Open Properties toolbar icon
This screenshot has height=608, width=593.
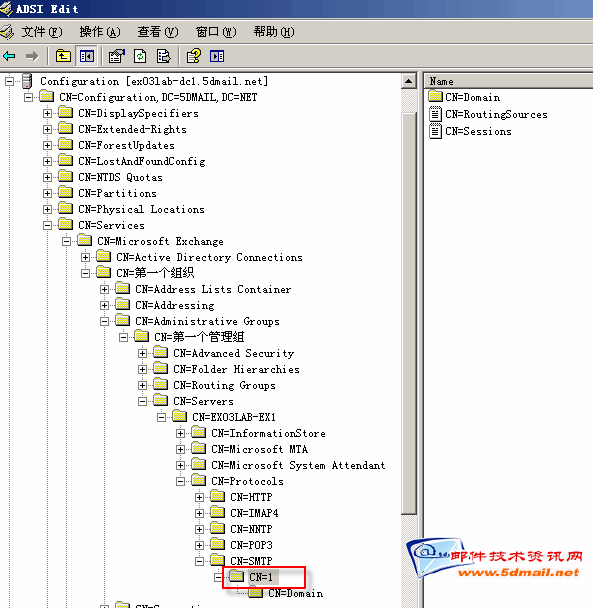(117, 56)
